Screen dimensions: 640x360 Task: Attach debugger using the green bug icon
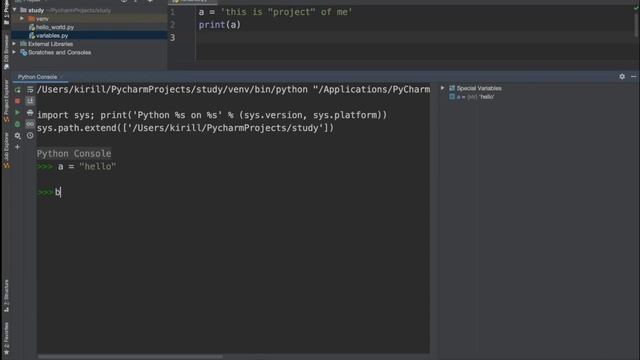[18, 124]
